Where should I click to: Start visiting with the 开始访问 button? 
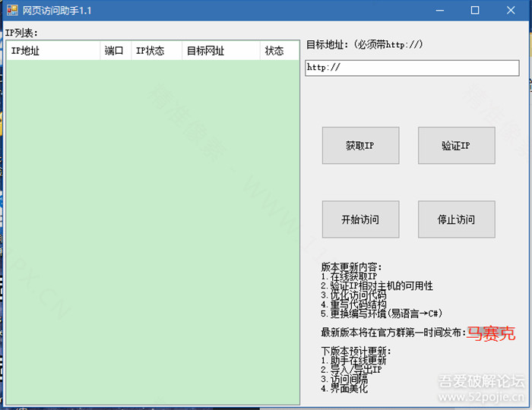(x=360, y=219)
